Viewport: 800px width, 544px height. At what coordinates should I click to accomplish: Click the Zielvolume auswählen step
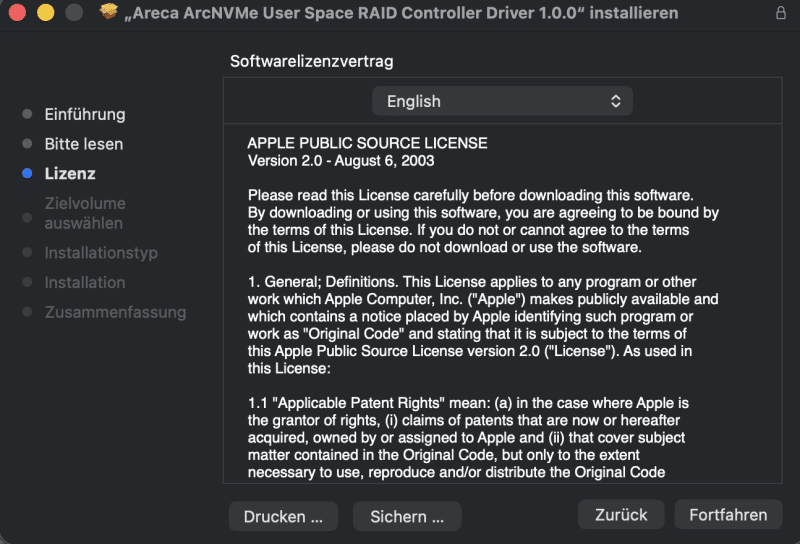pyautogui.click(x=85, y=213)
